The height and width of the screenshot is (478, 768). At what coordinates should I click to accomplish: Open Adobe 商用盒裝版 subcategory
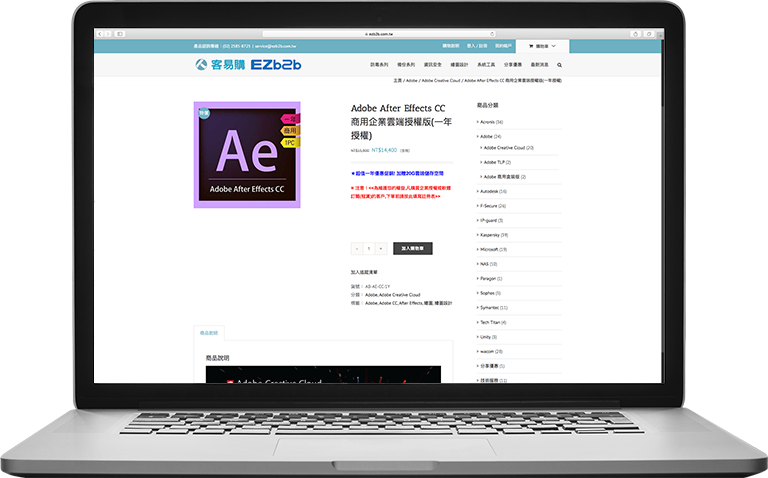click(503, 177)
